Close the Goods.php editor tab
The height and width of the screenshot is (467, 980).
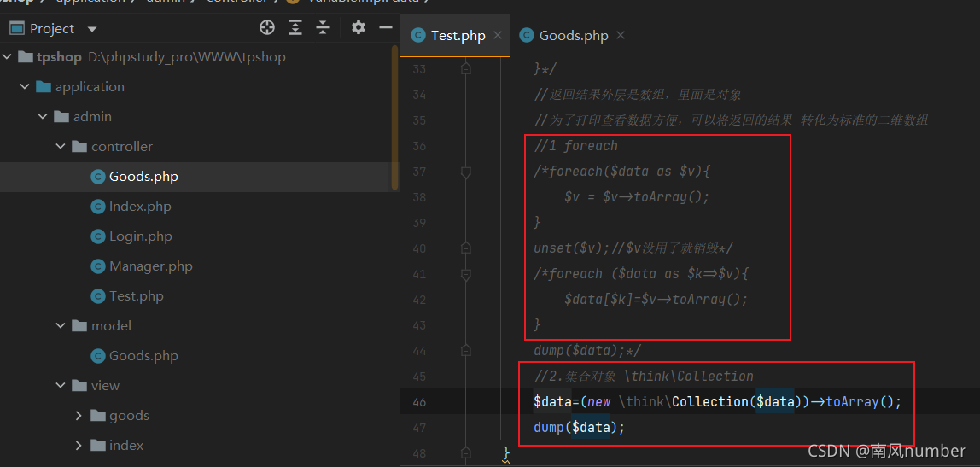point(621,36)
